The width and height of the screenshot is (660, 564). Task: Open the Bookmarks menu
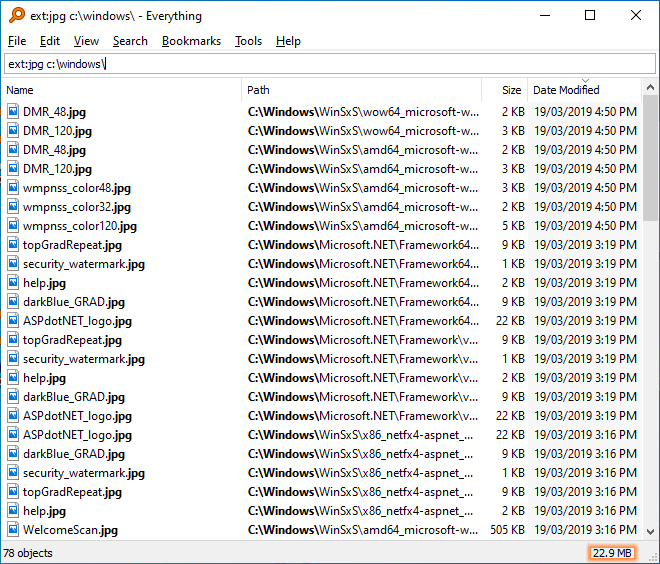(191, 41)
